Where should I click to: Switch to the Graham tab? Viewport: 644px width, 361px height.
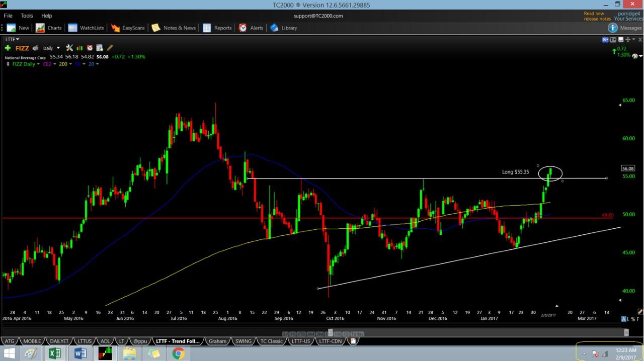click(x=217, y=341)
